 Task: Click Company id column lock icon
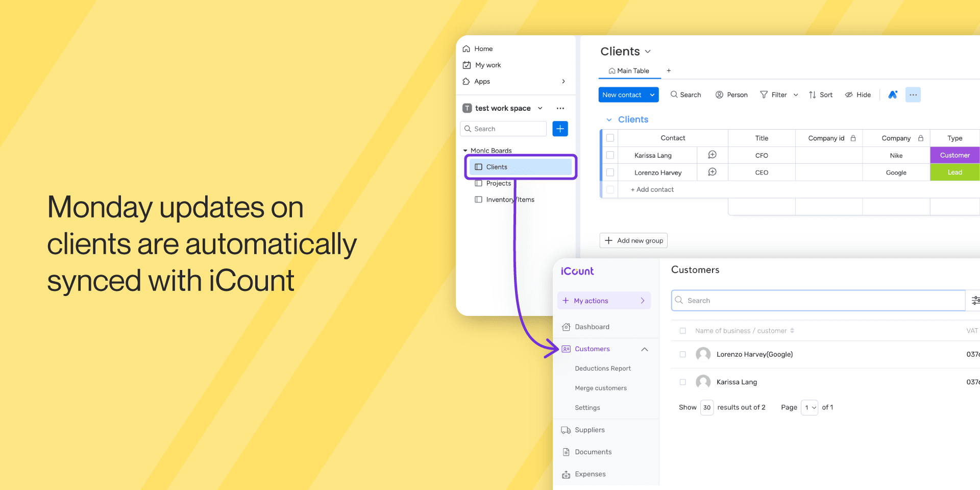tap(853, 138)
